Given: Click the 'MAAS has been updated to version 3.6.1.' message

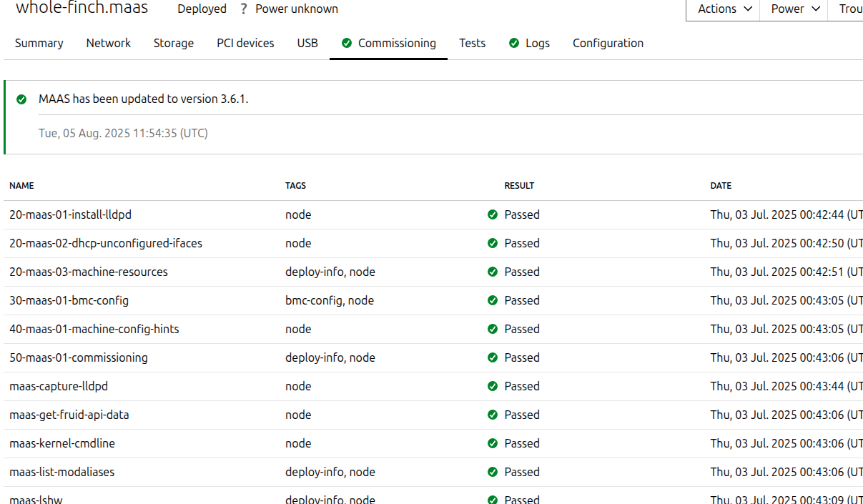Looking at the screenshot, I should click(144, 99).
